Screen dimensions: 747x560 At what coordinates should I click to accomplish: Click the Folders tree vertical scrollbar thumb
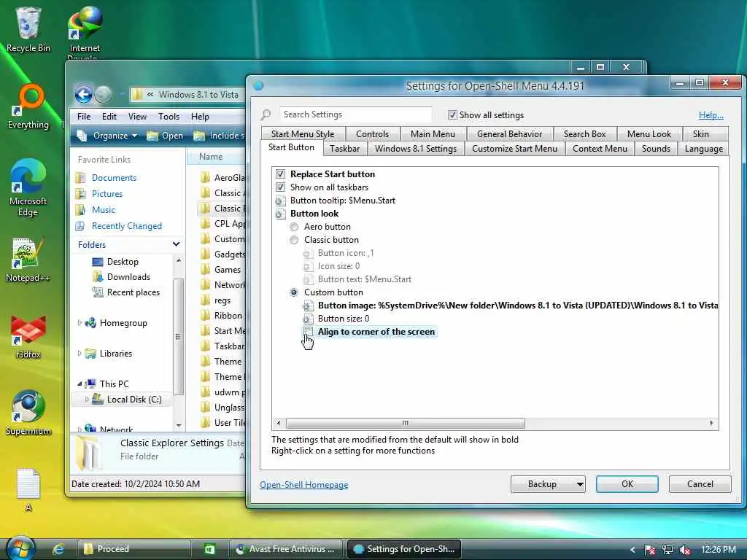[179, 336]
